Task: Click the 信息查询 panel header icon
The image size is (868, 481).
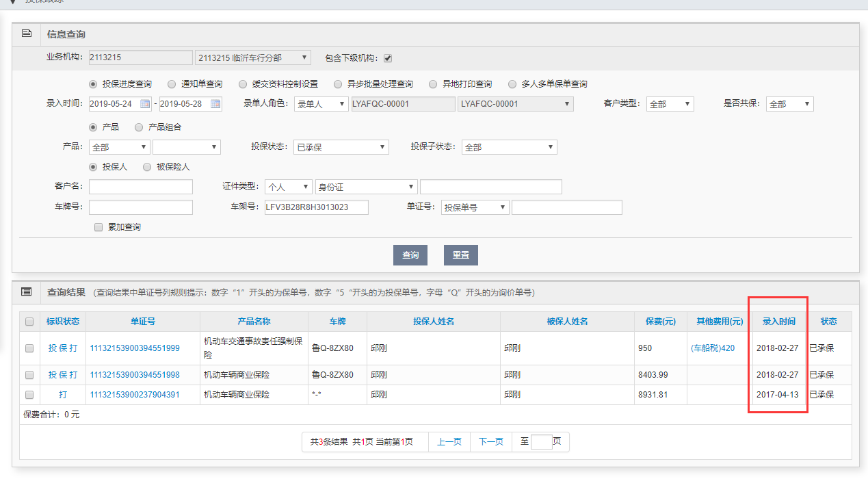Action: [27, 34]
